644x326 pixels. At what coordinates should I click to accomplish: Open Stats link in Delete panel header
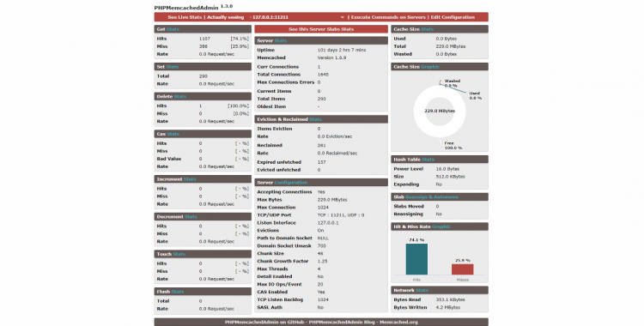pos(180,97)
